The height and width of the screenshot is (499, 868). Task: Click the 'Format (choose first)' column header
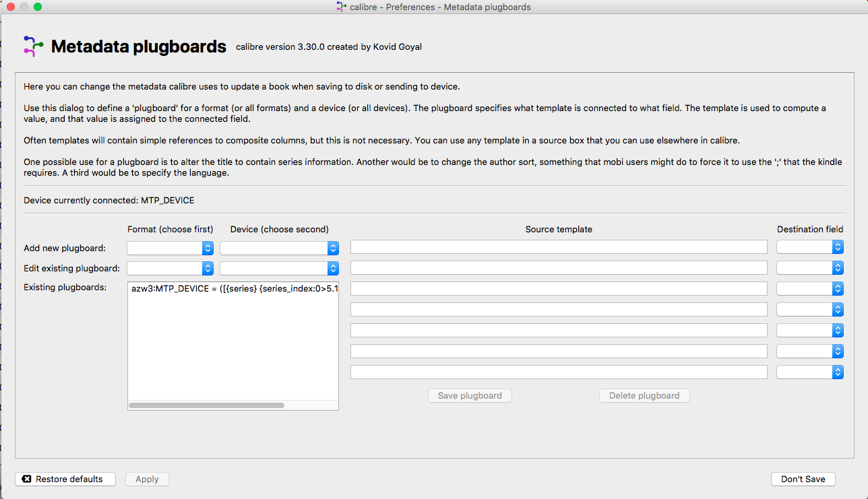click(x=170, y=230)
